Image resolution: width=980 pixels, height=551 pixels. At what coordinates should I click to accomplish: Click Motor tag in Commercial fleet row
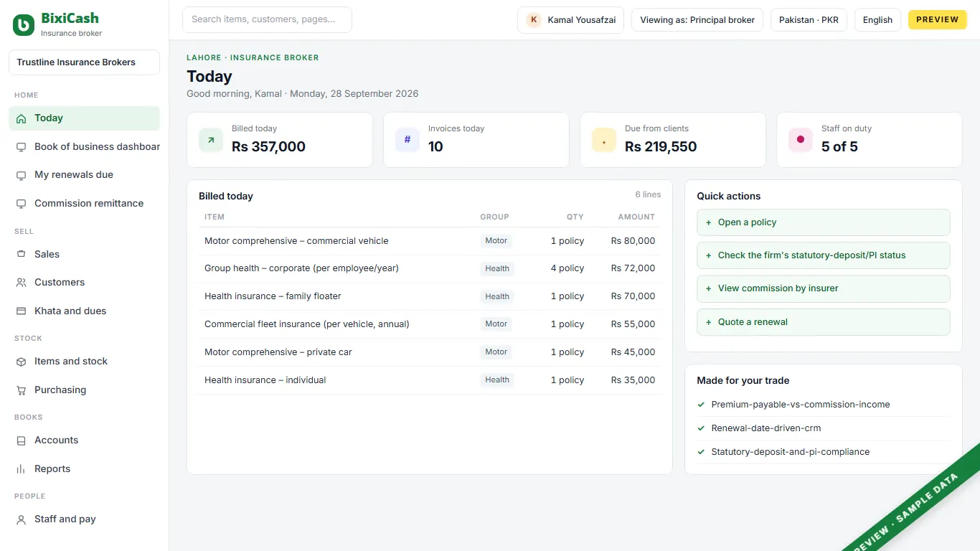[496, 324]
